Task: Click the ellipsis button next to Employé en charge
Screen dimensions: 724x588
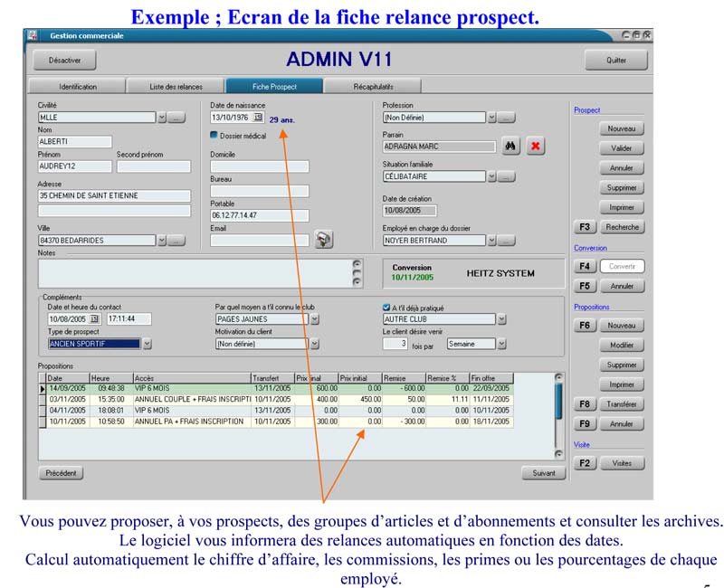Action: [x=506, y=241]
